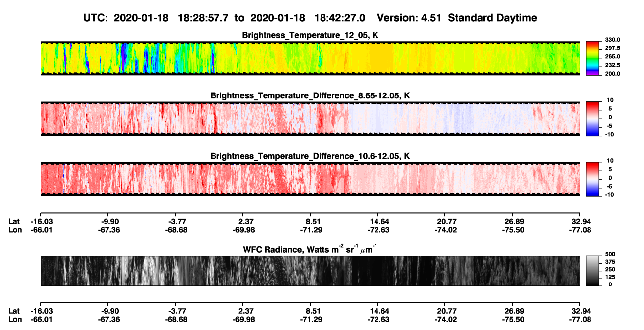Click the rainbow colorbar for Brightness Temperature 12_05
The image size is (644, 330).
(x=592, y=57)
